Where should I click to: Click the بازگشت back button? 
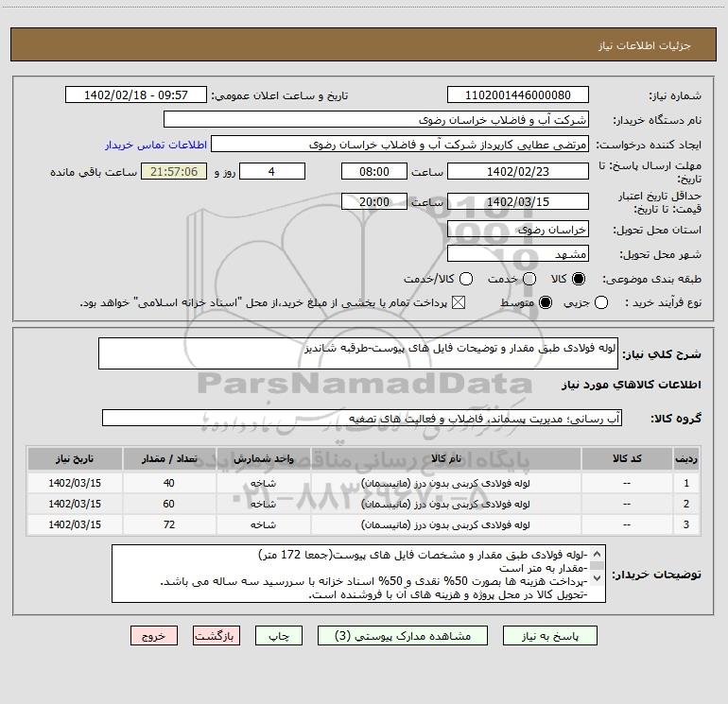tap(217, 636)
